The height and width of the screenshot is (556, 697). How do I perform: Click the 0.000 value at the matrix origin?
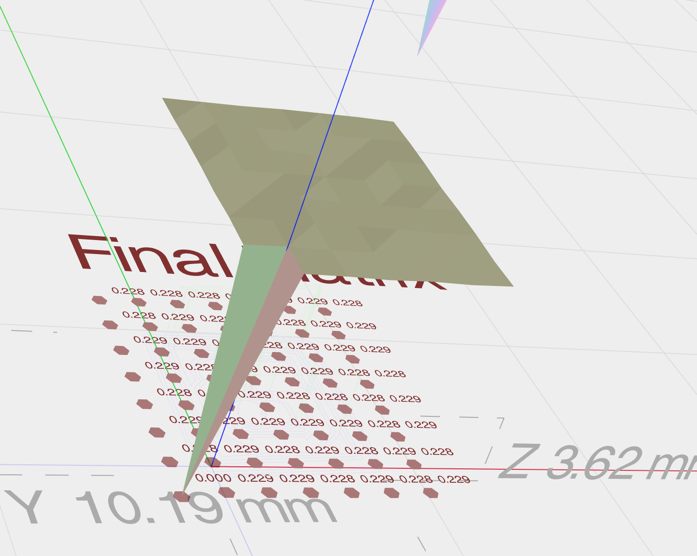click(213, 478)
